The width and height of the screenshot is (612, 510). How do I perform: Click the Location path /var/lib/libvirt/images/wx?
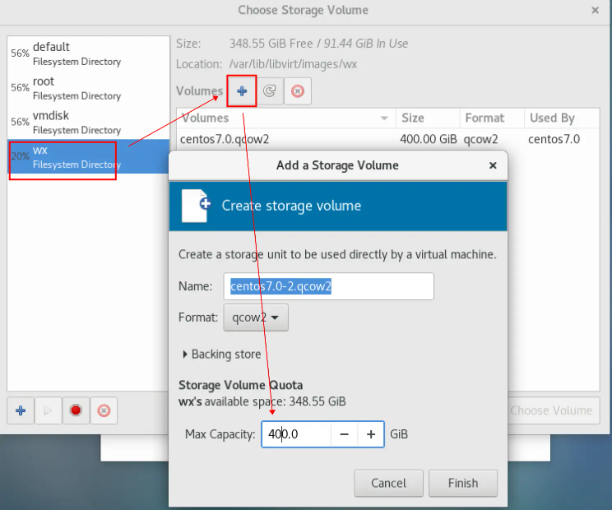tap(293, 64)
